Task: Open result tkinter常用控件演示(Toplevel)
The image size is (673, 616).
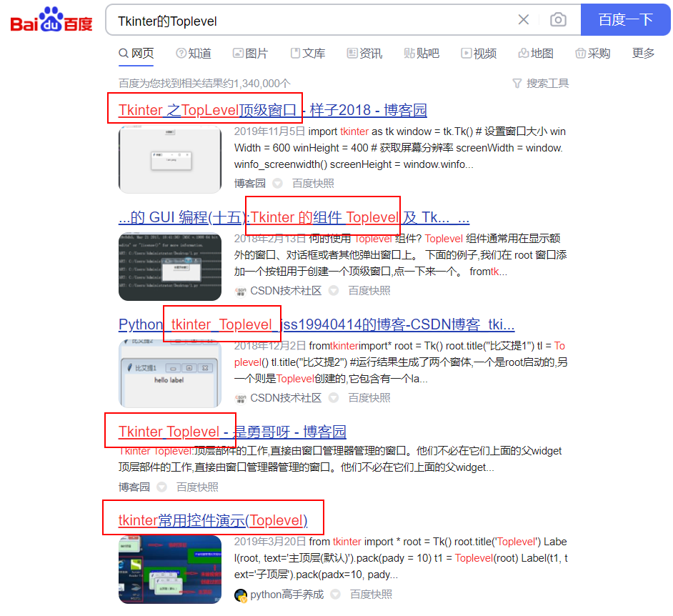Action: (213, 520)
